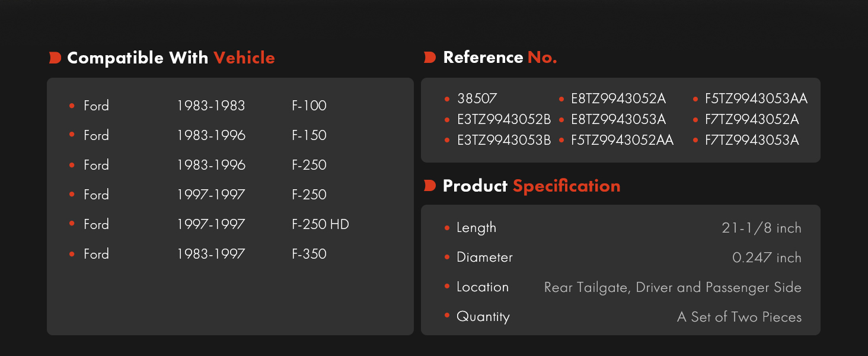This screenshot has height=356, width=868.
Task: Click the F-350 1983-1997 year range
Action: [210, 254]
